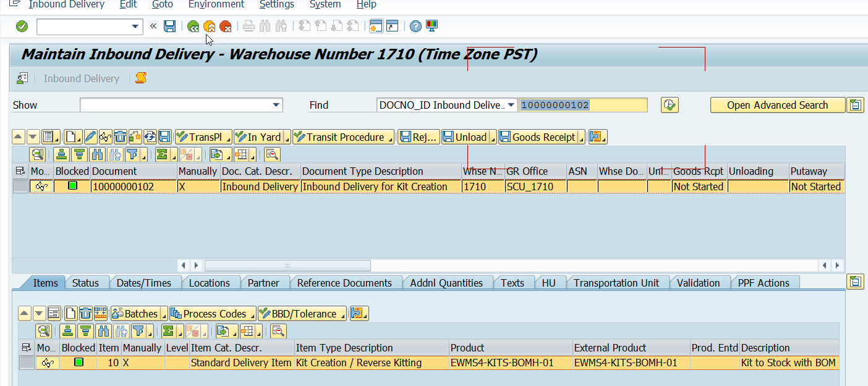Screen dimensions: 868x386
Task: Click the execute search icon beside the document number
Action: pyautogui.click(x=670, y=105)
